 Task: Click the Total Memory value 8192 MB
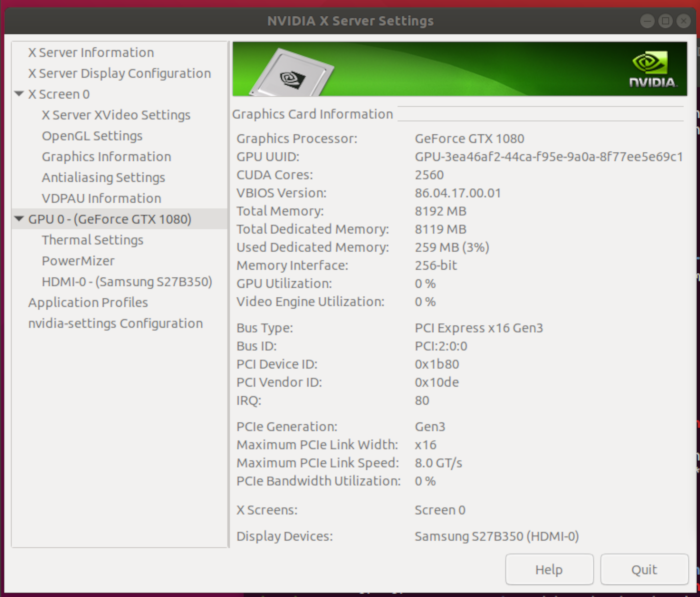440,211
